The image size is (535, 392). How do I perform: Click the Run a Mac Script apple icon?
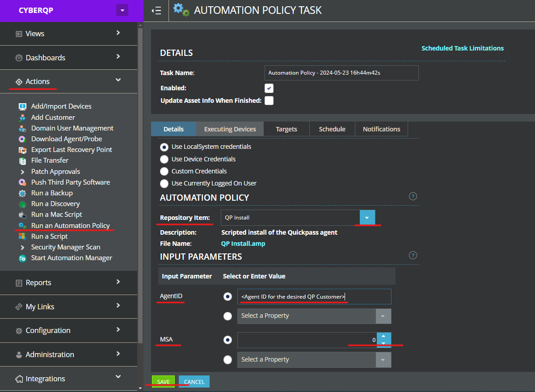[22, 215]
